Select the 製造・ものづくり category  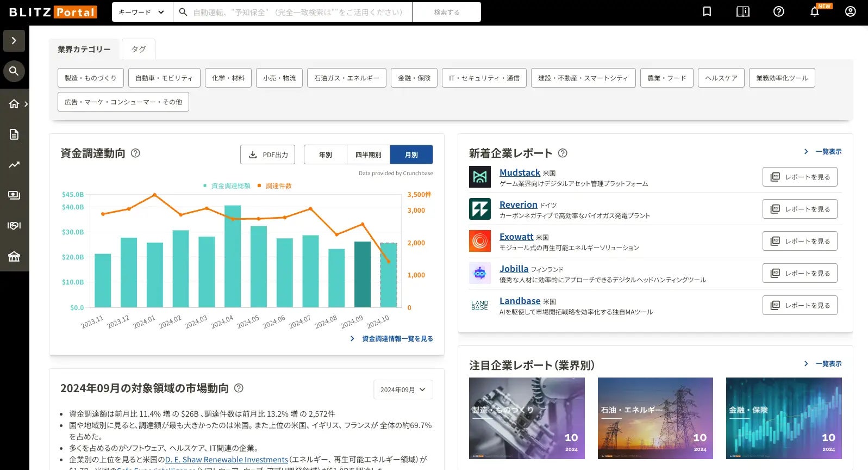91,78
